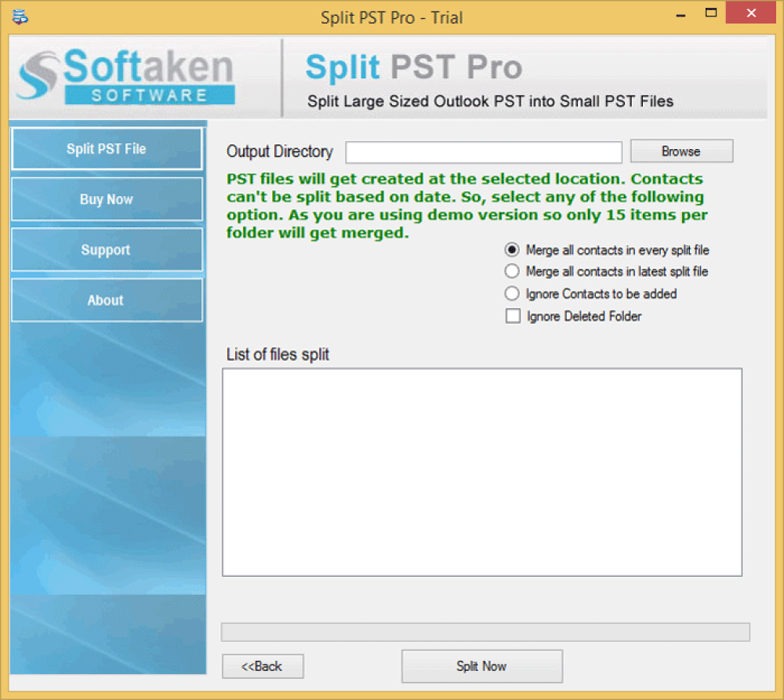This screenshot has width=784, height=700.
Task: Open the Support section in sidebar
Action: click(107, 250)
